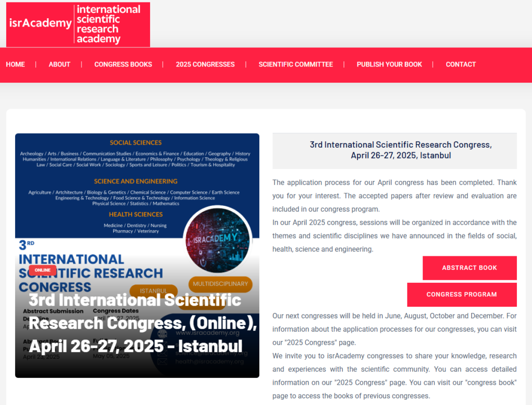This screenshot has width=532, height=405.
Task: Open the SCIENTIFIC COMMITTEE page
Action: tap(296, 64)
